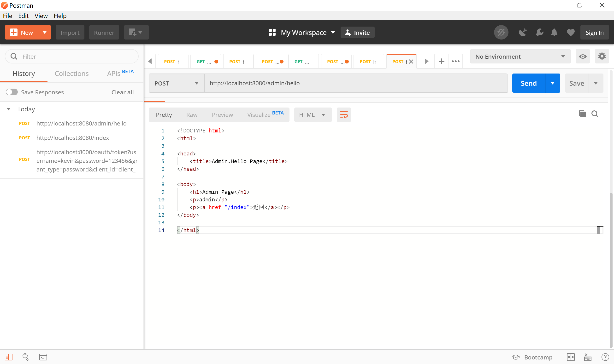This screenshot has height=364, width=614.
Task: Open Postman console icon in status bar
Action: tap(43, 357)
